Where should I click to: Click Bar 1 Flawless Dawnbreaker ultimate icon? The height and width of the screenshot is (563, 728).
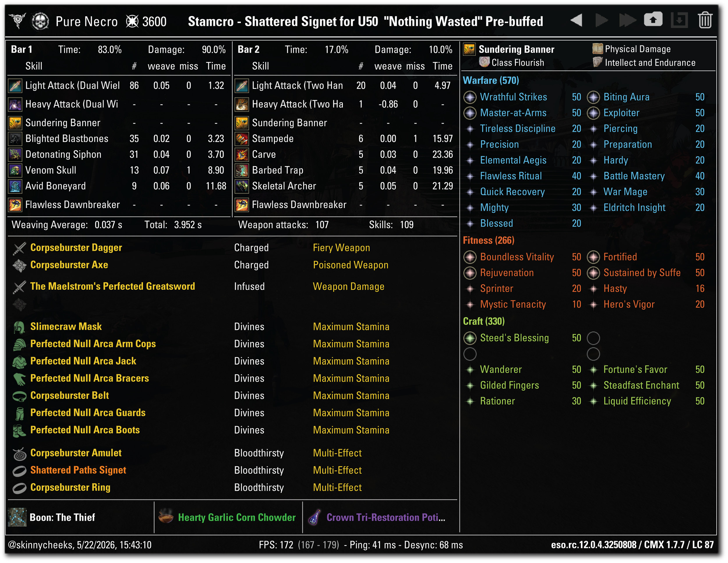[15, 205]
